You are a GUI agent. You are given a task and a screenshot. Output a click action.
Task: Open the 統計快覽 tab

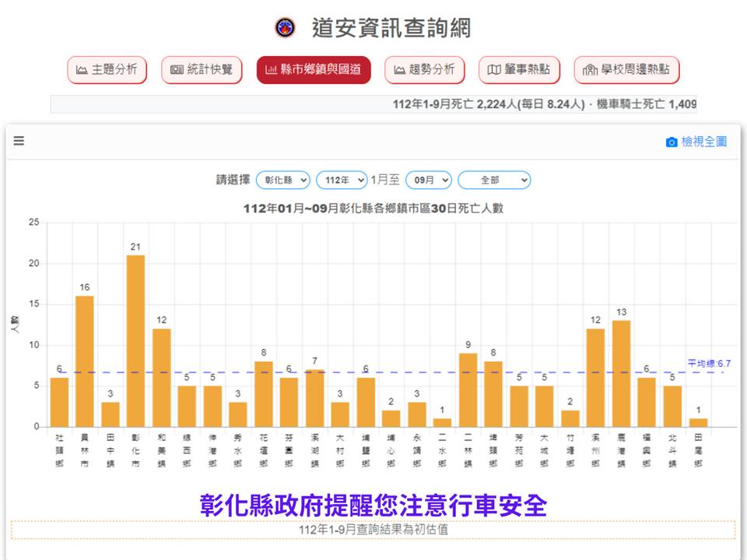pyautogui.click(x=202, y=69)
